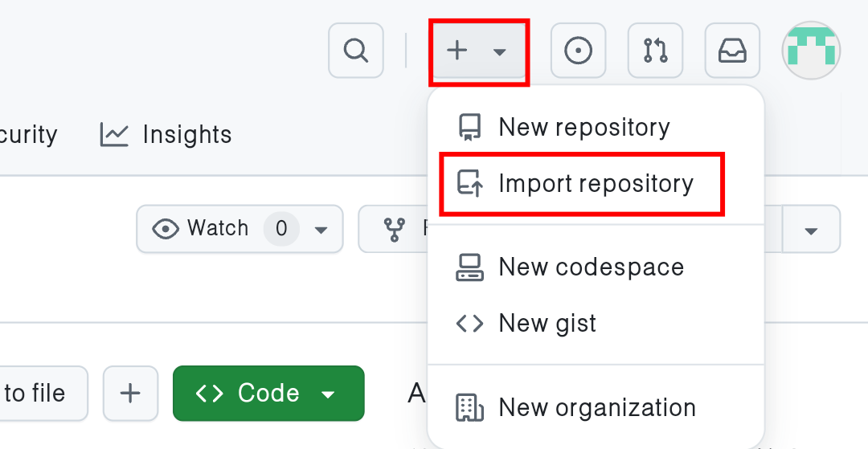Choose New gist from menu

pos(547,323)
